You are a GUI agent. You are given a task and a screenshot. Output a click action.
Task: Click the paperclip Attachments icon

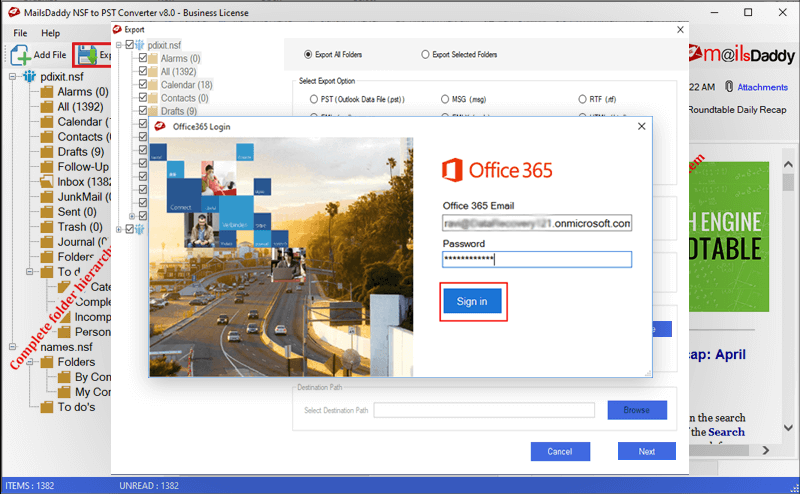tap(729, 87)
